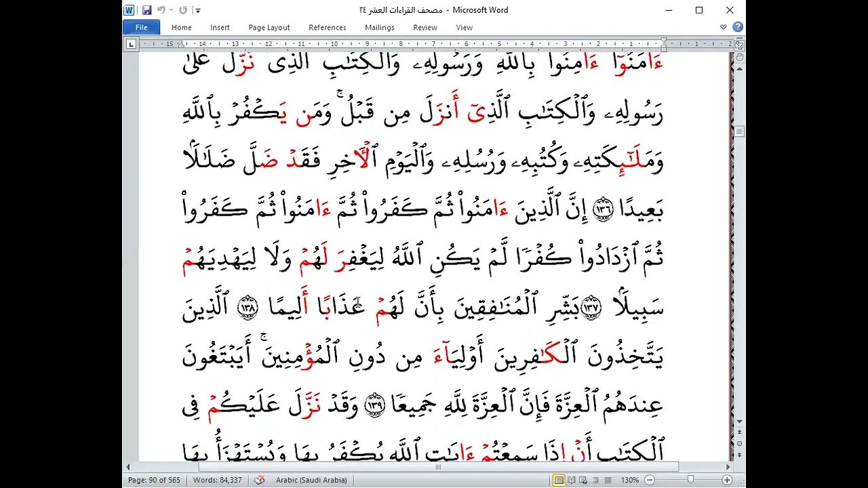The image size is (868, 488).
Task: Toggle the ruler button above scrollbar
Action: (739, 45)
